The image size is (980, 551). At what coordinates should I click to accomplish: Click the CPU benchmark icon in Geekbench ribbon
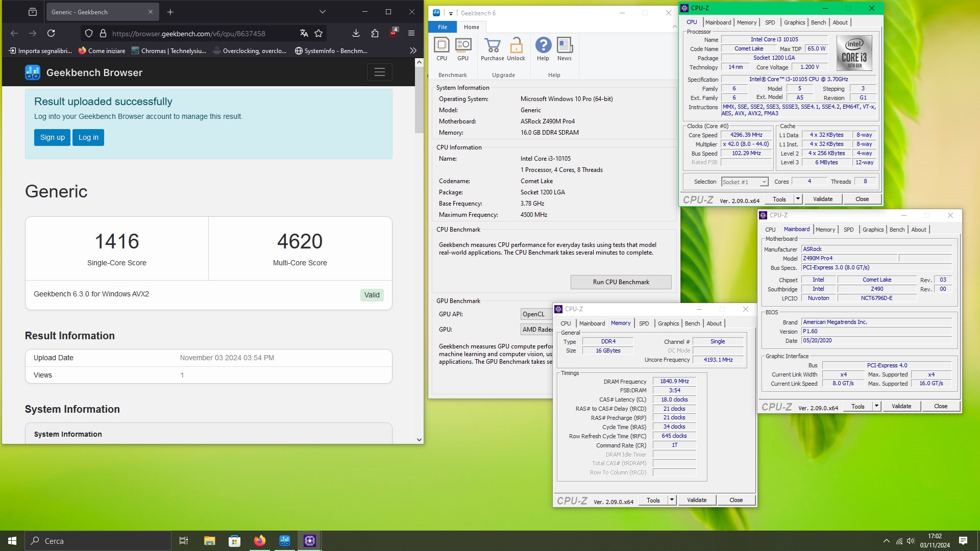442,49
